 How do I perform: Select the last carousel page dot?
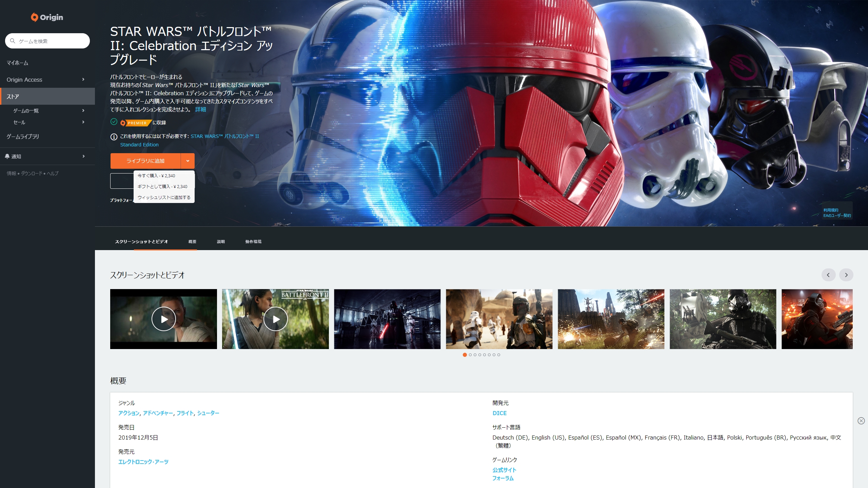pyautogui.click(x=498, y=355)
